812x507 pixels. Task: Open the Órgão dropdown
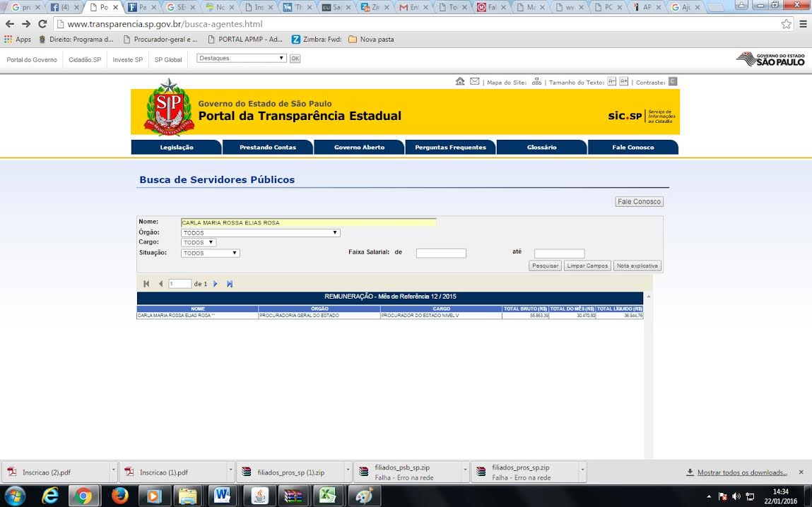(260, 233)
